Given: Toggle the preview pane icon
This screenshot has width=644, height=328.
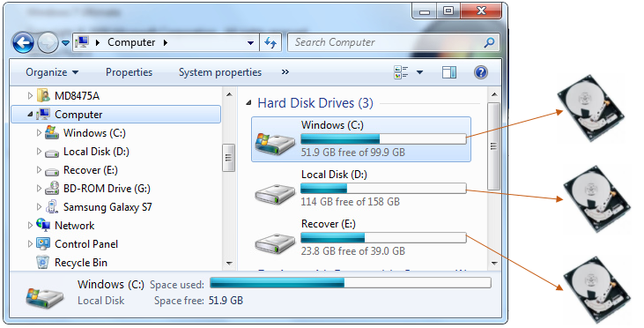Looking at the screenshot, I should point(449,72).
